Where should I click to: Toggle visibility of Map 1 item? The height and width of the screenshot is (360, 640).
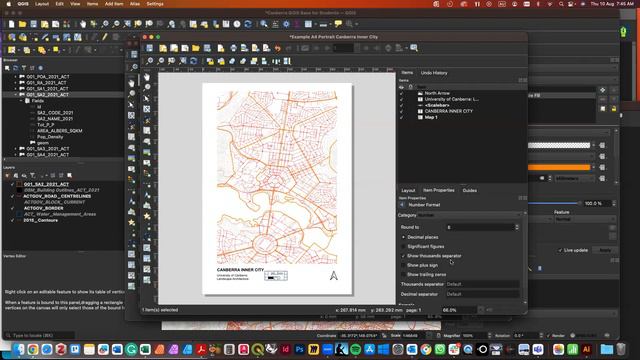point(402,118)
